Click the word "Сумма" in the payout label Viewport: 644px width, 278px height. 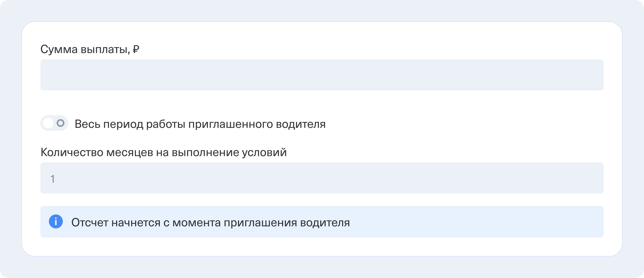(x=59, y=49)
